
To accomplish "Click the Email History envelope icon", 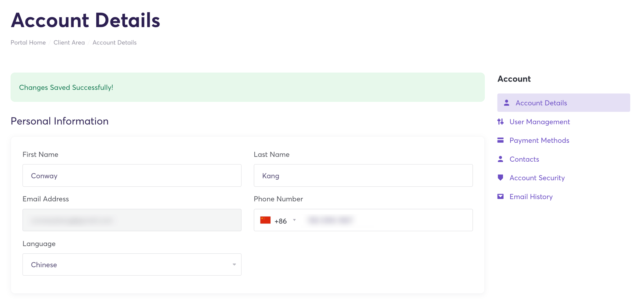I will [500, 196].
